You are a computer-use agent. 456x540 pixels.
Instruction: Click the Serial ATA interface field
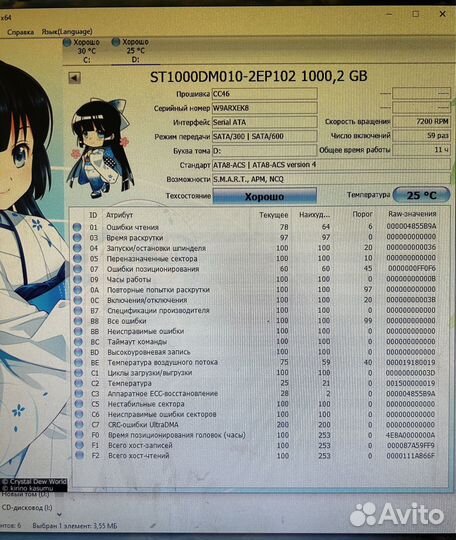click(x=265, y=122)
